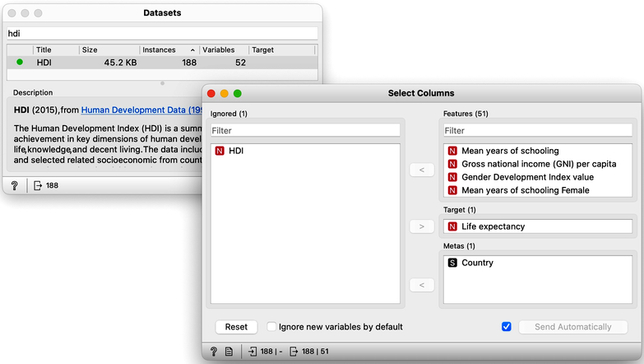Click the input data icon showing 188 | -
The image size is (644, 364).
[x=253, y=352]
